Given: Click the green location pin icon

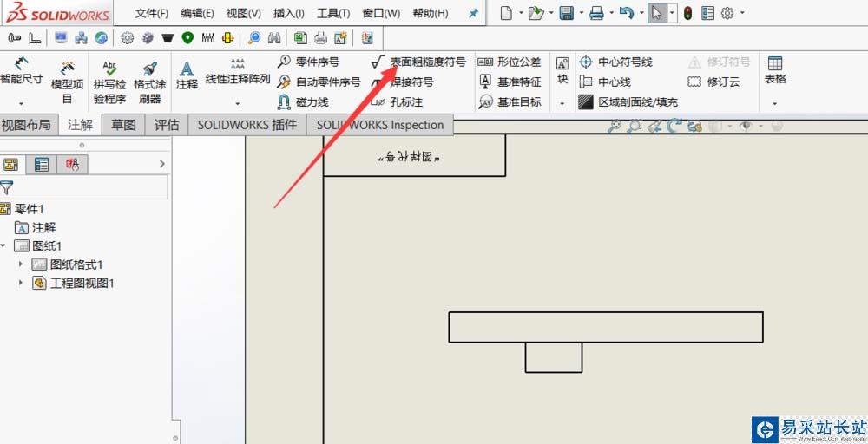Looking at the screenshot, I should (188, 37).
